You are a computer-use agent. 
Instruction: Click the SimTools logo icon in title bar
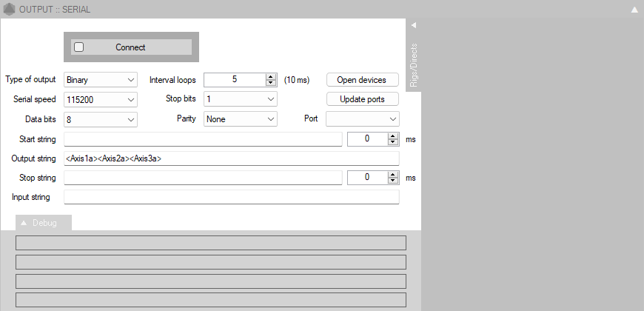[x=10, y=10]
